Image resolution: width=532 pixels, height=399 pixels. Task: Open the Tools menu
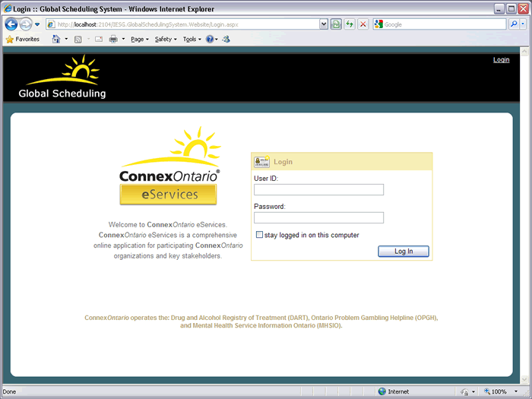pyautogui.click(x=192, y=40)
